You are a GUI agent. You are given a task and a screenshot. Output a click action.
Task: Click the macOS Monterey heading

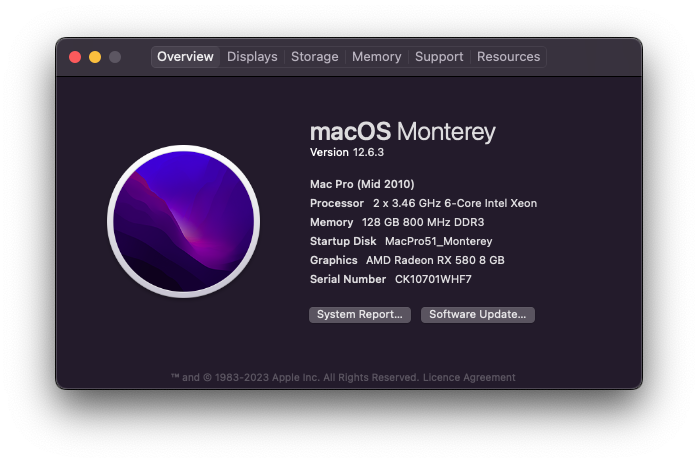(402, 132)
